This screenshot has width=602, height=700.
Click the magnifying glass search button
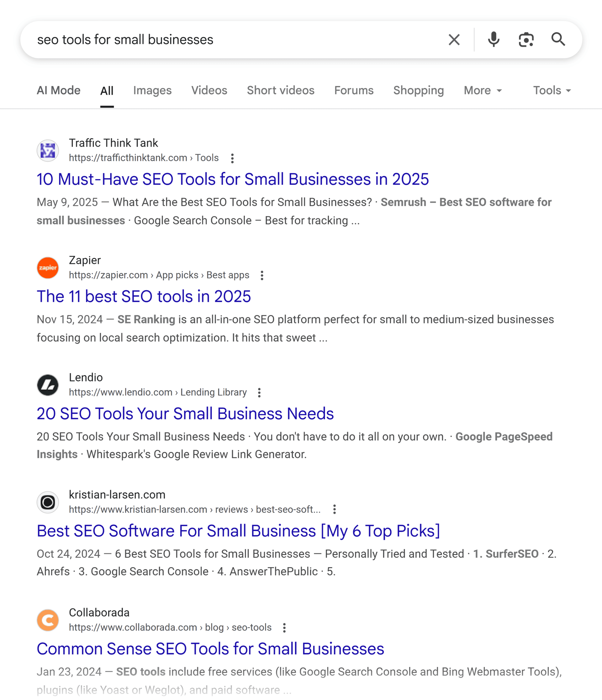pyautogui.click(x=558, y=39)
